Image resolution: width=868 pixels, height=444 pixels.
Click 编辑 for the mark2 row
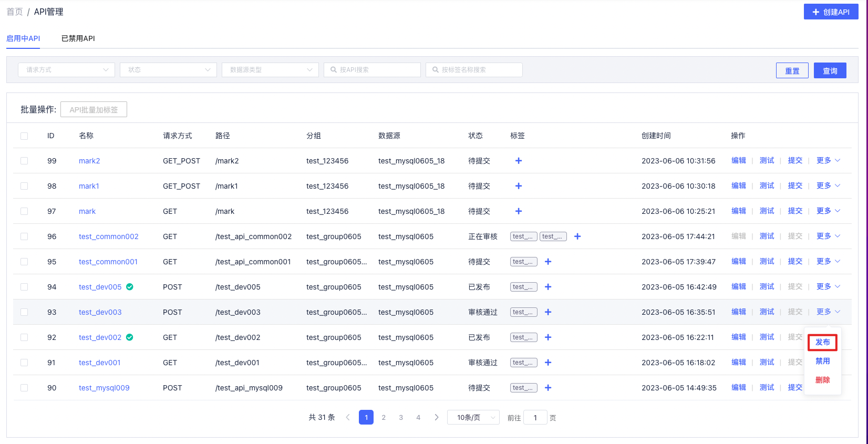[x=739, y=161]
